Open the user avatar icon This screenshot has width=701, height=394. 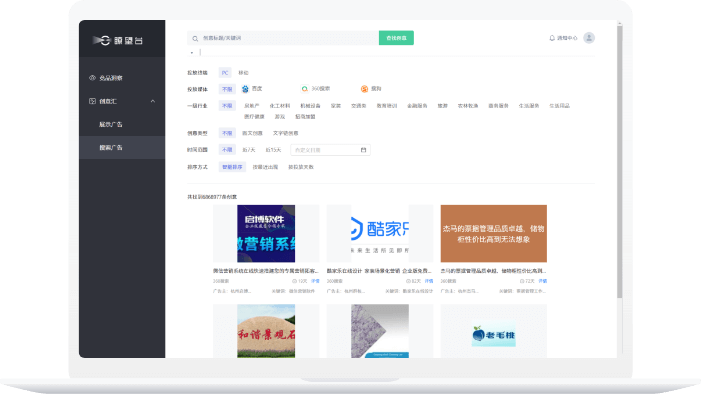[589, 38]
